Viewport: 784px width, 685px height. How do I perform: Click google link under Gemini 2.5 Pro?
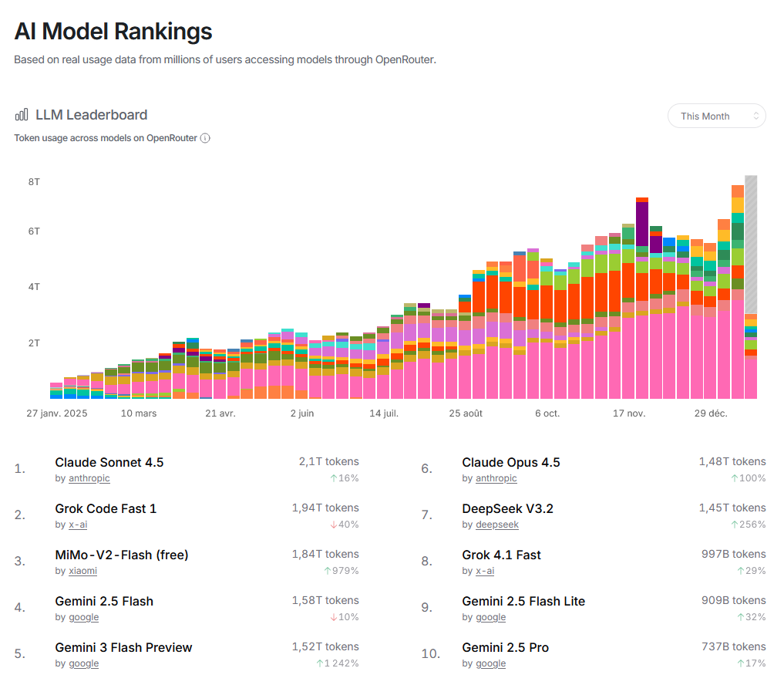tap(490, 663)
